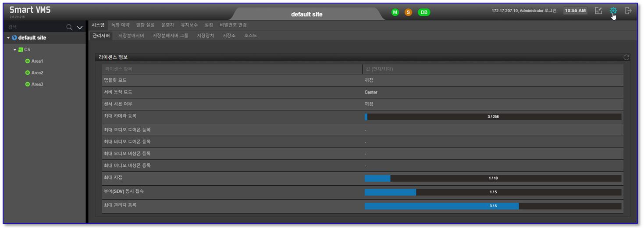Go to the 호스트 sub-tab
Screen dimensions: 644x230
[250, 36]
